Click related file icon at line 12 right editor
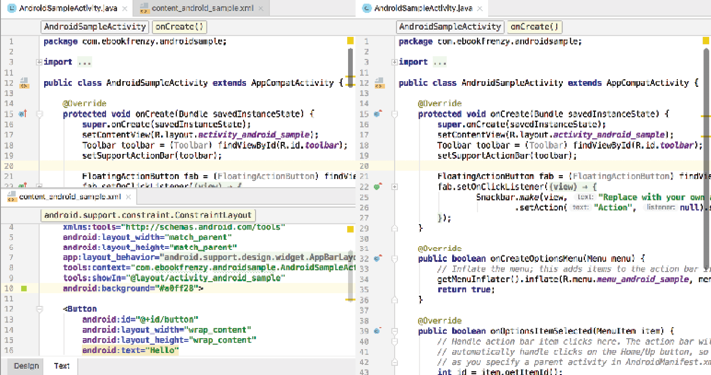This screenshot has height=375, width=711. pyautogui.click(x=380, y=83)
